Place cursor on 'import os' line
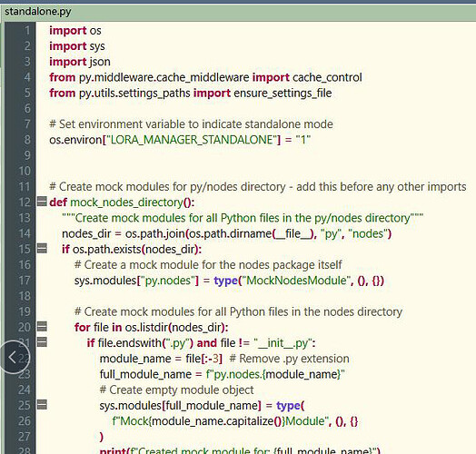 [x=75, y=30]
